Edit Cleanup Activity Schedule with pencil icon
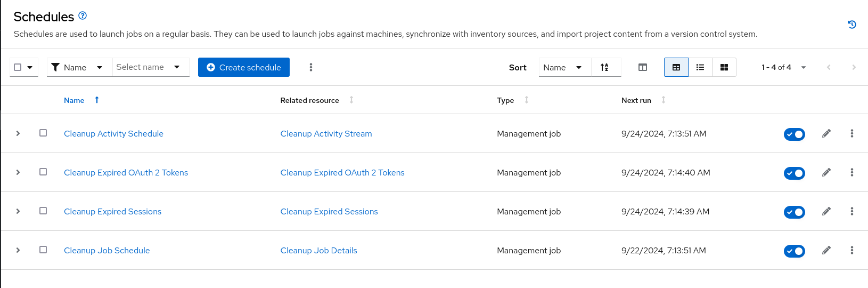This screenshot has width=868, height=288. click(826, 133)
